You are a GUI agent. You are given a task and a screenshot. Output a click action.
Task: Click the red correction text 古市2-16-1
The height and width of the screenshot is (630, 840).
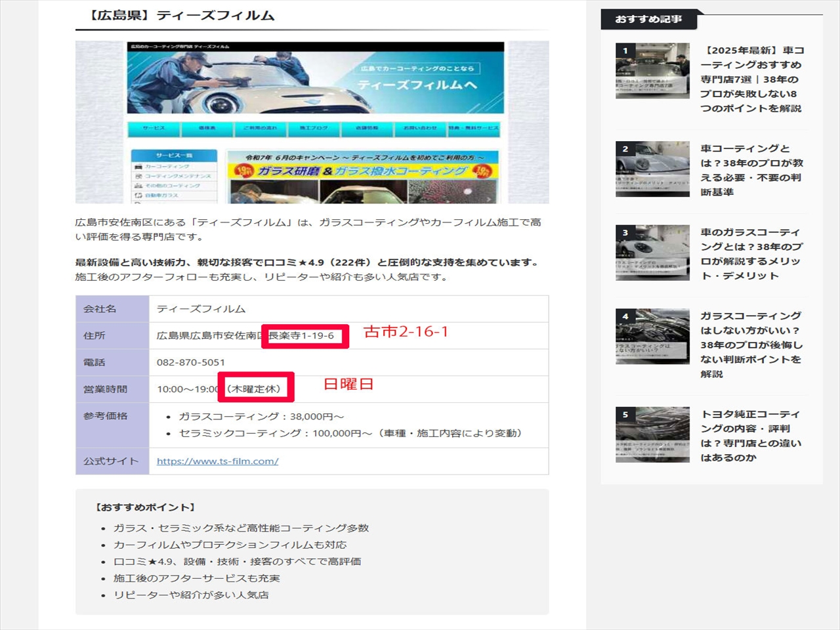click(406, 332)
